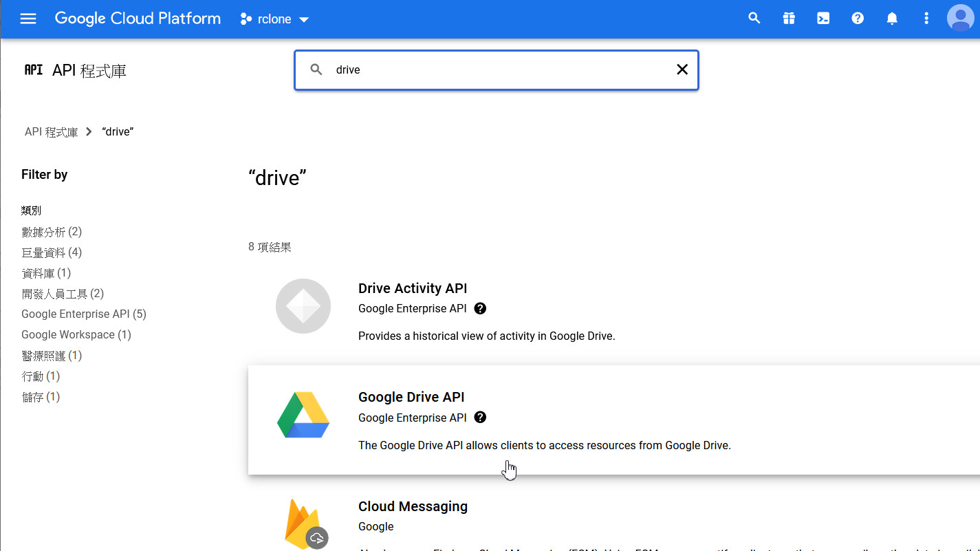Click into the drive search field
This screenshot has height=551, width=980.
point(495,69)
